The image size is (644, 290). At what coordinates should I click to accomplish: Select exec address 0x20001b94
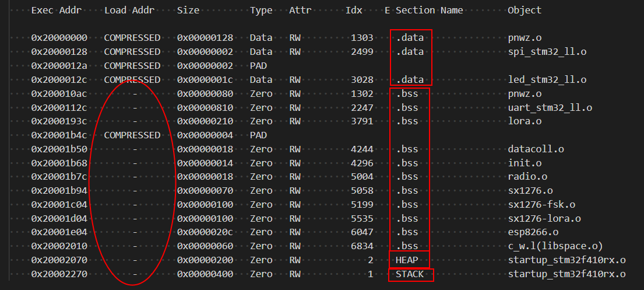[x=59, y=191]
